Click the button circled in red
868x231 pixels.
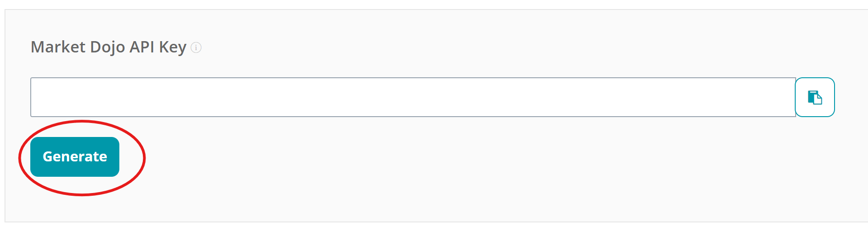click(x=75, y=156)
